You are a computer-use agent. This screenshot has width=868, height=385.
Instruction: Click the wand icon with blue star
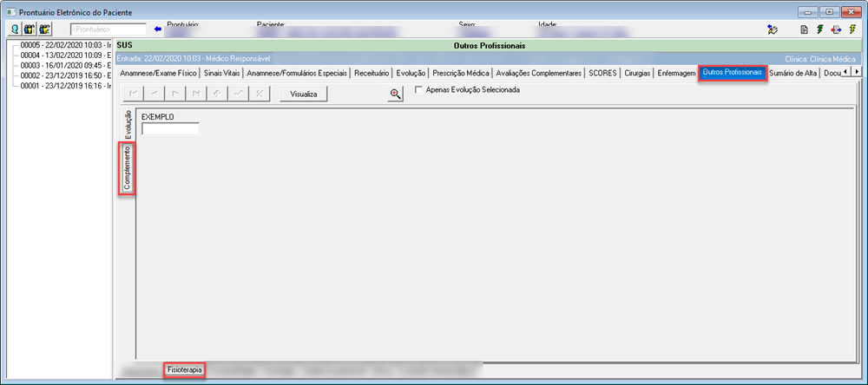773,29
